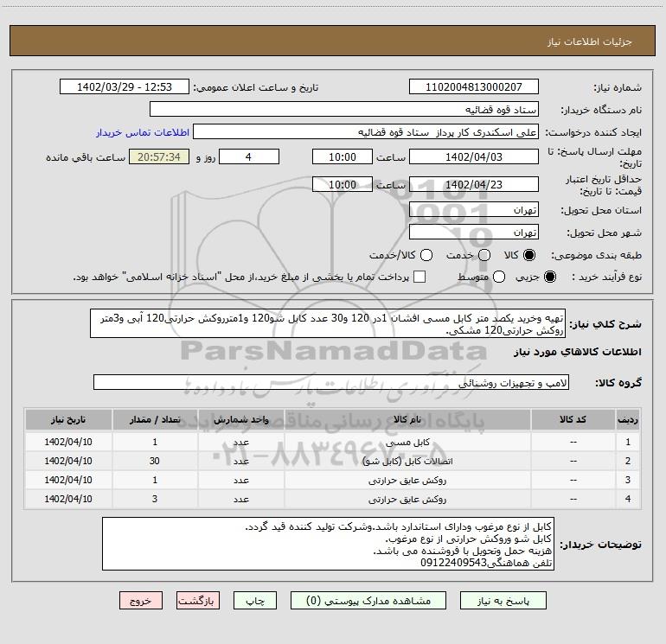
Task: Select the کالا radio button
Action: 530,256
